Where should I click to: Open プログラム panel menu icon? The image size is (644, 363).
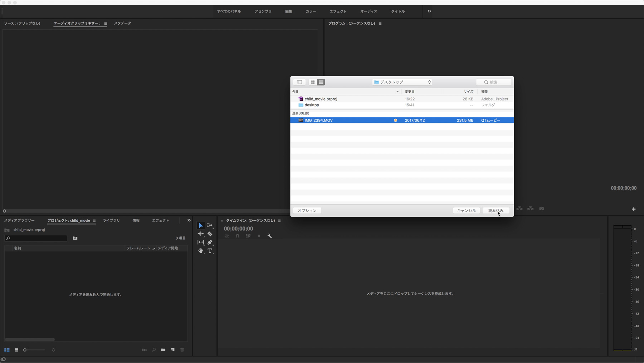click(x=380, y=24)
